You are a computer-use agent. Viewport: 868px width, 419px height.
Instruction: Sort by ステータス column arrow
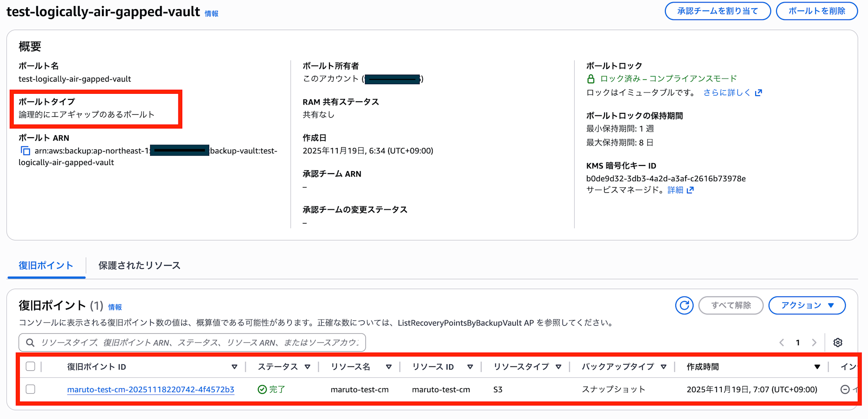307,367
